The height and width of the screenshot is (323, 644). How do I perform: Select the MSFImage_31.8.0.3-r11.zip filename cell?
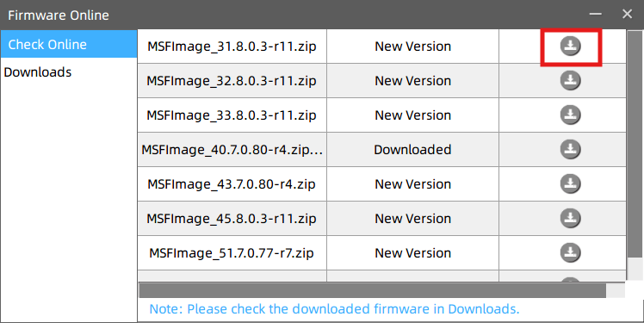click(x=232, y=46)
